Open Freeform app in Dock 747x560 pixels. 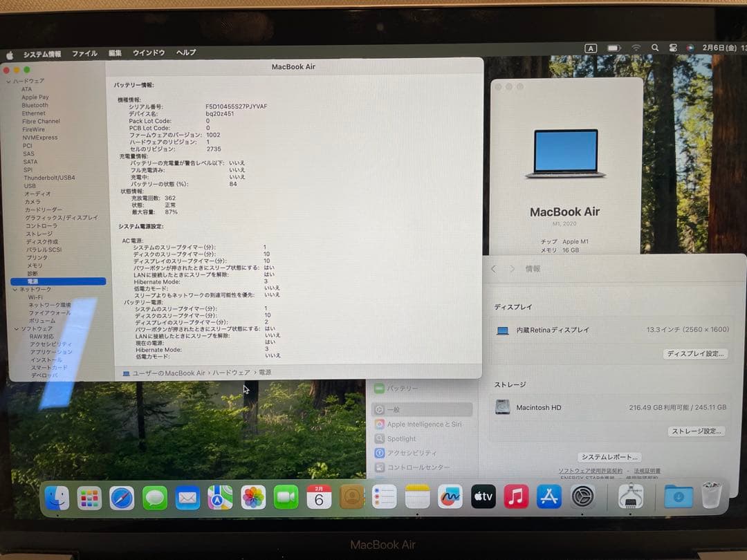[x=450, y=496]
